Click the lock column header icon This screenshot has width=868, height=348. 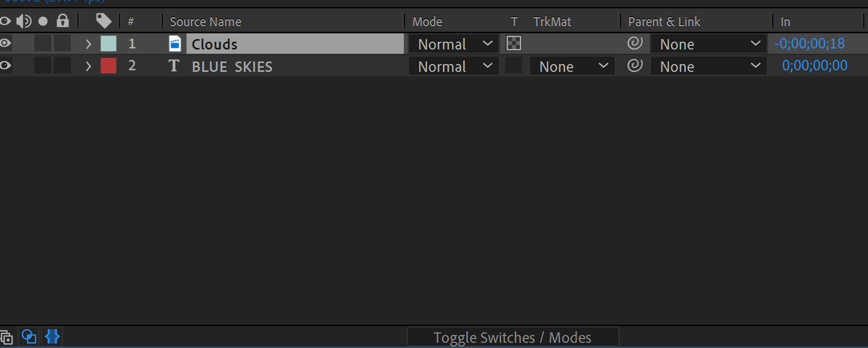pos(63,21)
